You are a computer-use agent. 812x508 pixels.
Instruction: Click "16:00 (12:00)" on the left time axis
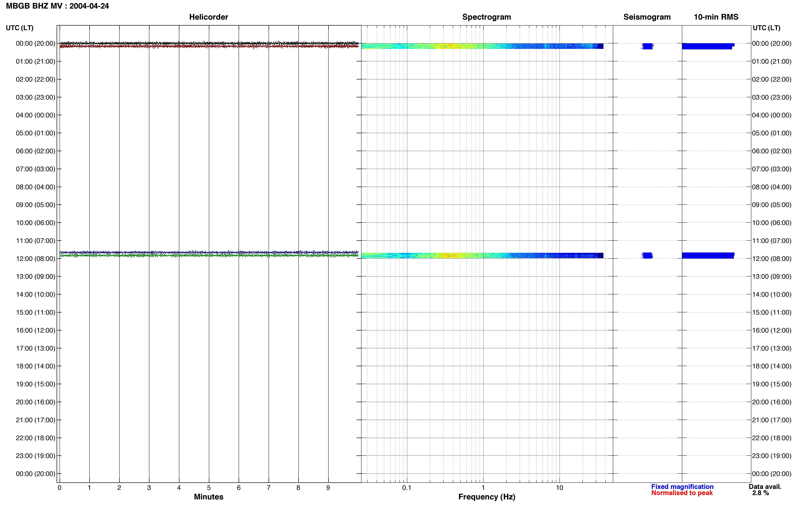pos(36,330)
